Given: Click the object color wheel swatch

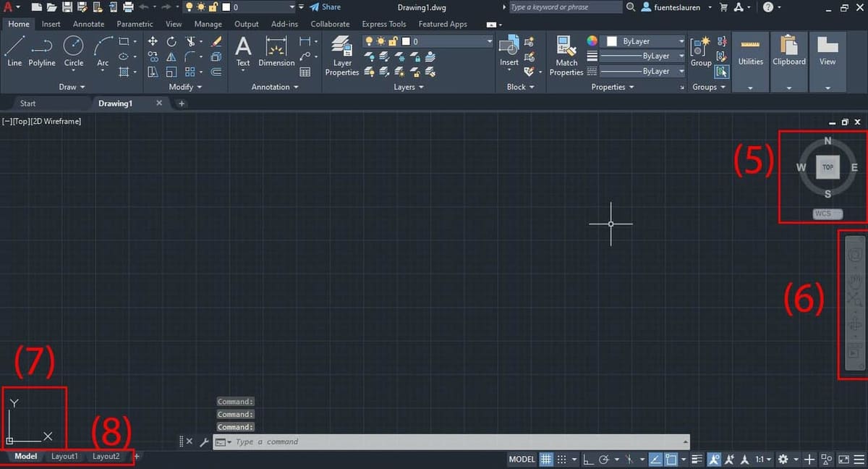Looking at the screenshot, I should click(592, 41).
